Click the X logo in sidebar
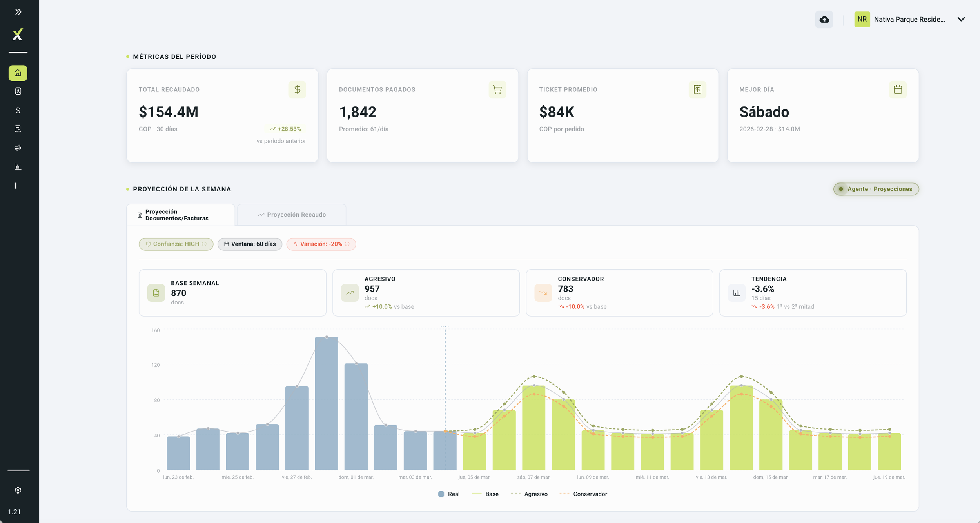 point(18,35)
